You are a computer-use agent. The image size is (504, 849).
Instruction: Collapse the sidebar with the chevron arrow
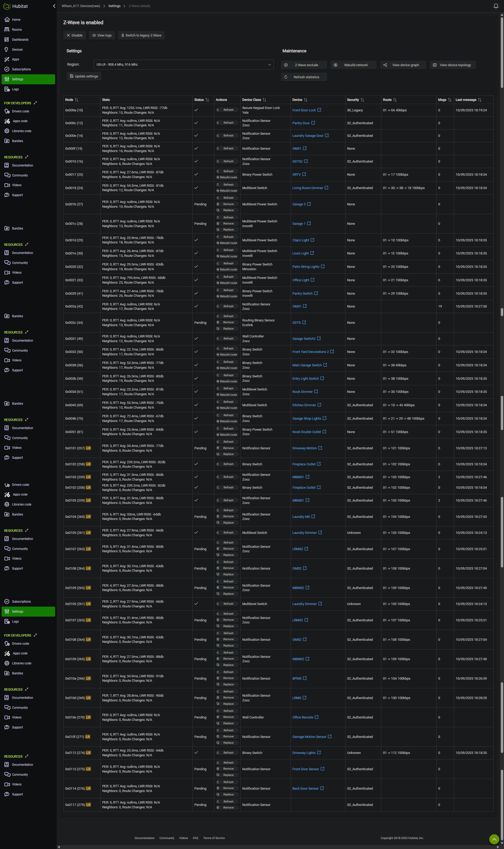(54, 6)
